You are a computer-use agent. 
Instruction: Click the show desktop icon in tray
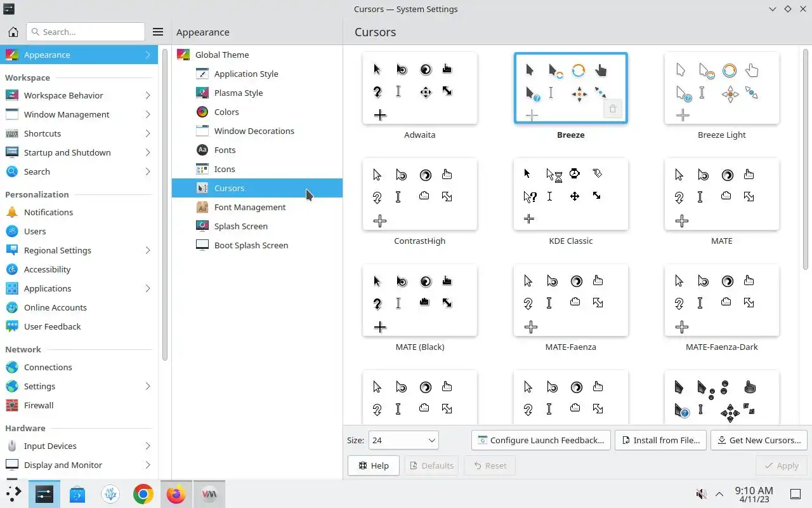tap(796, 494)
